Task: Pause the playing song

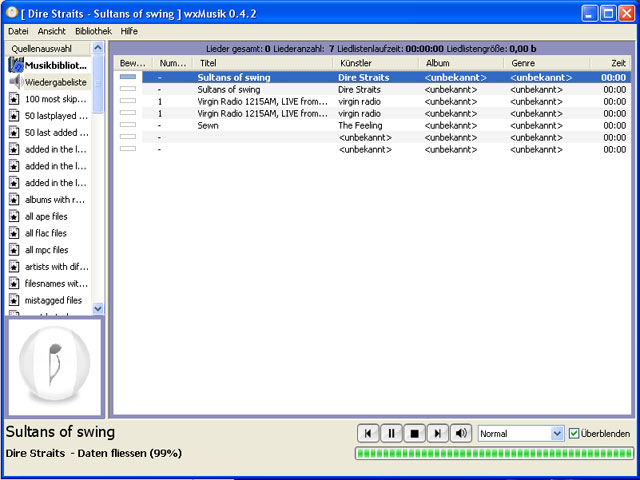Action: (x=391, y=433)
